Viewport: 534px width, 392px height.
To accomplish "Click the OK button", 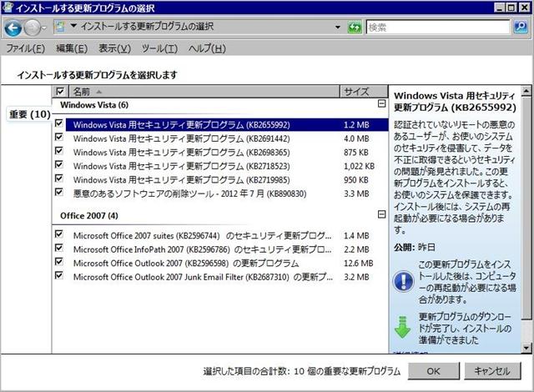I will click(434, 371).
